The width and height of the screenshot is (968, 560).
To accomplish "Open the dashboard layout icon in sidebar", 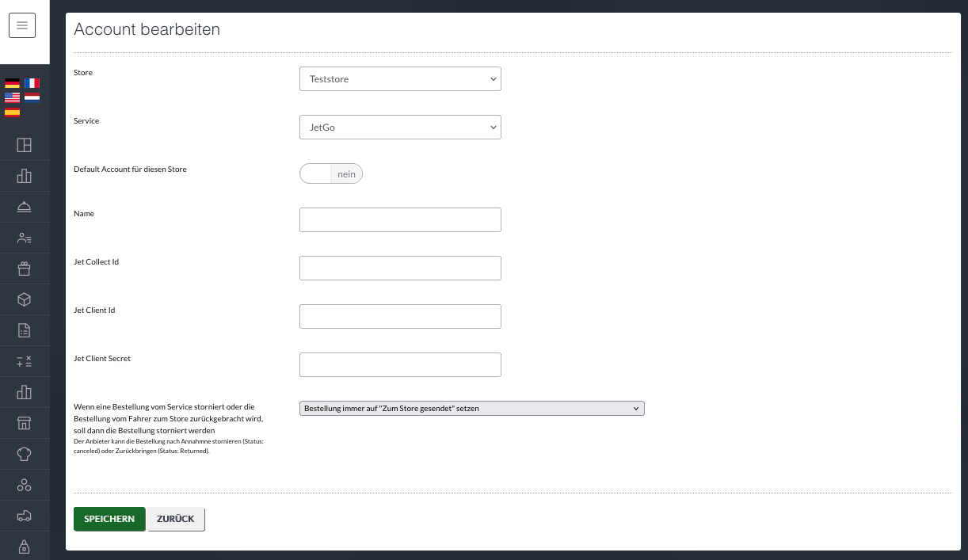I will point(24,145).
